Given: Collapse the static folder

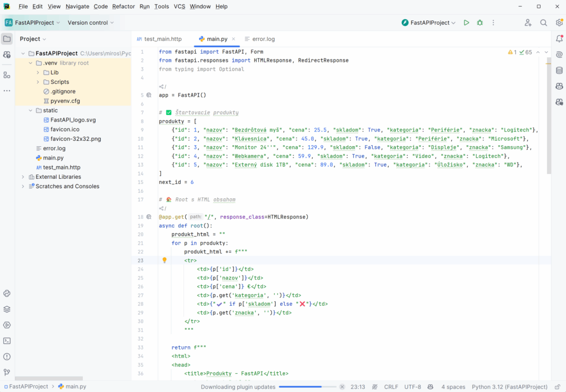Looking at the screenshot, I should pos(31,110).
